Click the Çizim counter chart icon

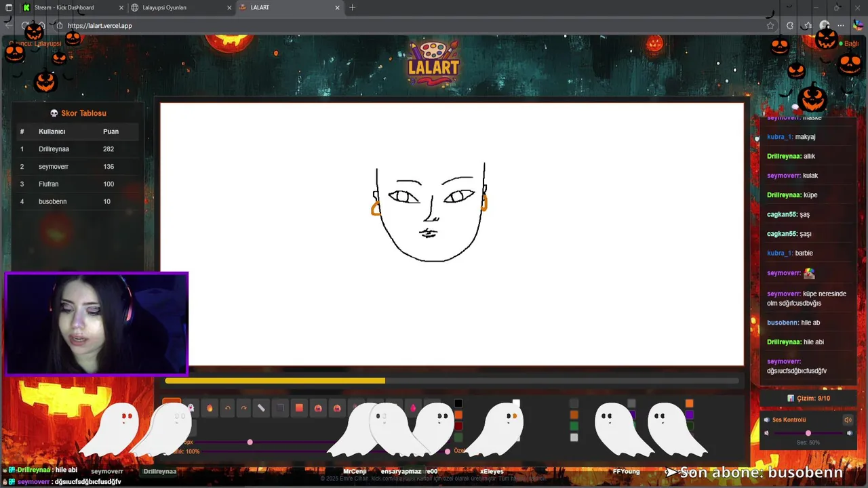pyautogui.click(x=790, y=399)
